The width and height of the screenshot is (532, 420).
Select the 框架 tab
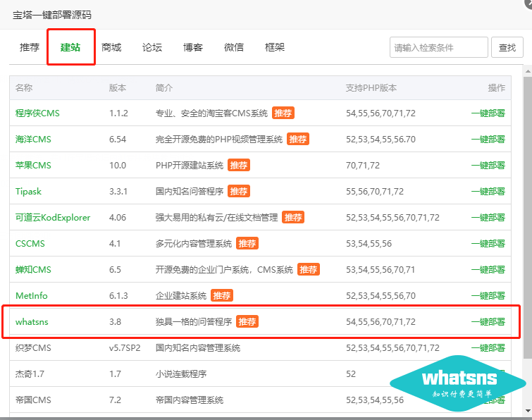(x=275, y=47)
